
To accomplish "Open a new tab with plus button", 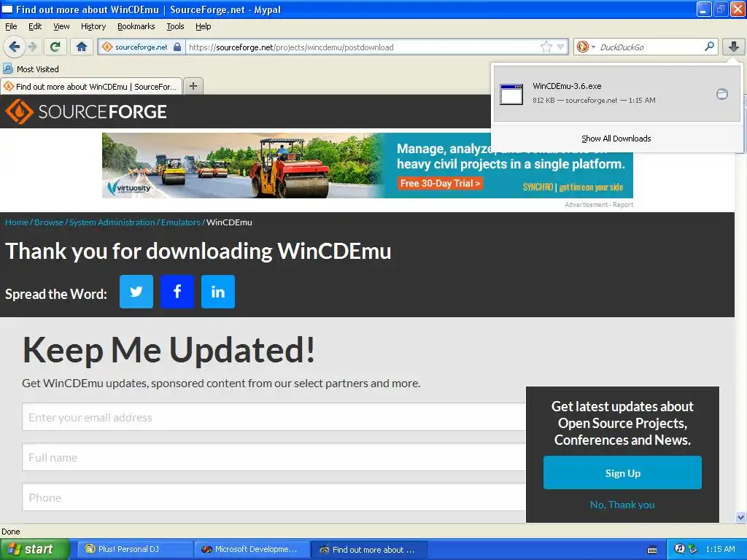I will click(193, 86).
